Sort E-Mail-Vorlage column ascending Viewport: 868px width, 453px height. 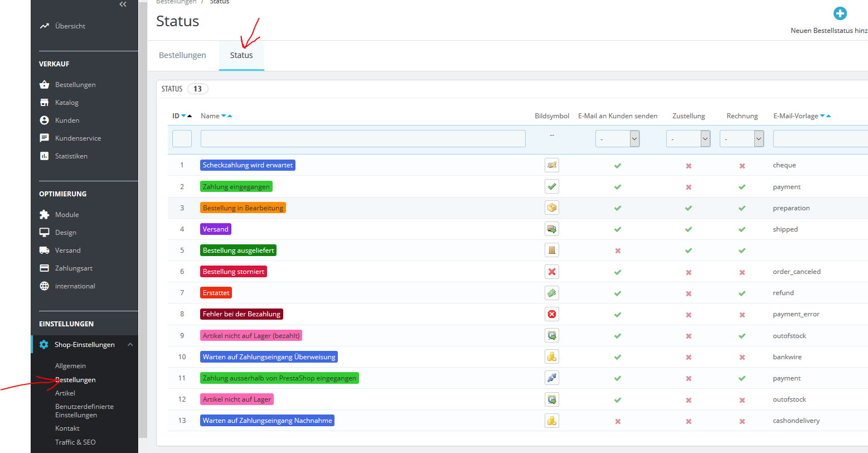coord(828,116)
